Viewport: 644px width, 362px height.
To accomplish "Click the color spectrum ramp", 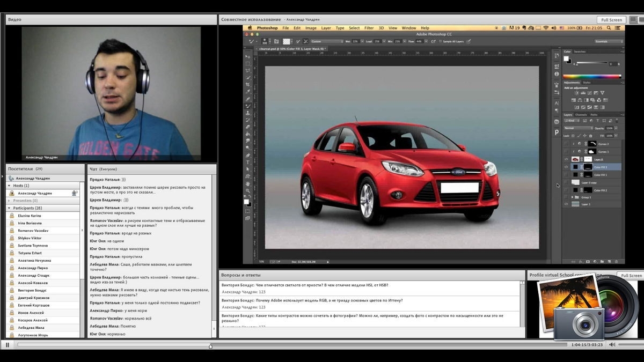I will coord(592,77).
